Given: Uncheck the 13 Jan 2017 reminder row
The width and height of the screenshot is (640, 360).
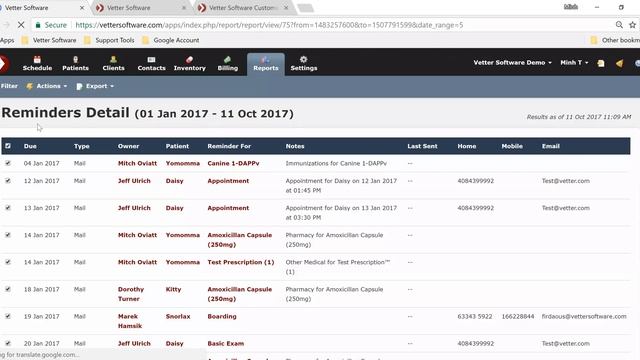Looking at the screenshot, I should [x=8, y=208].
